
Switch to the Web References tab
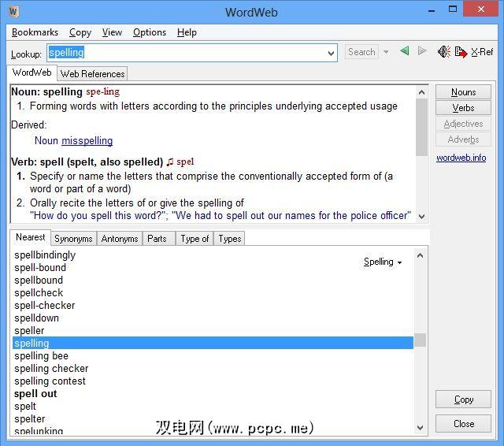92,73
